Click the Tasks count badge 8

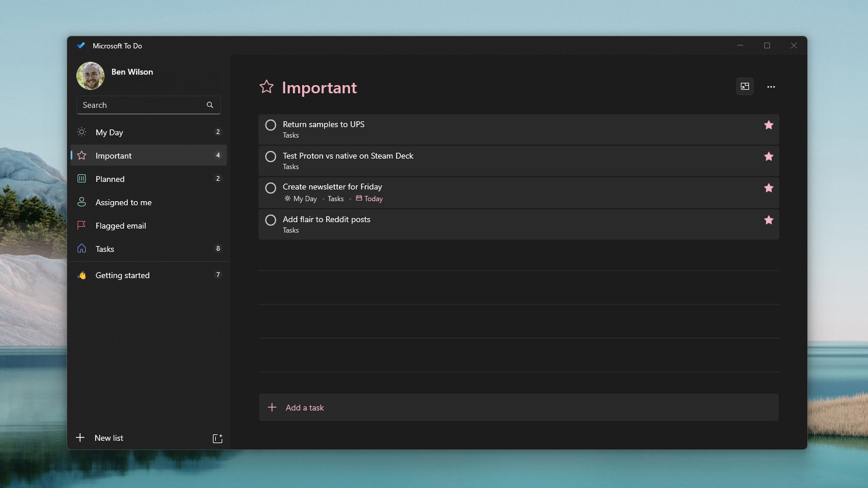218,248
